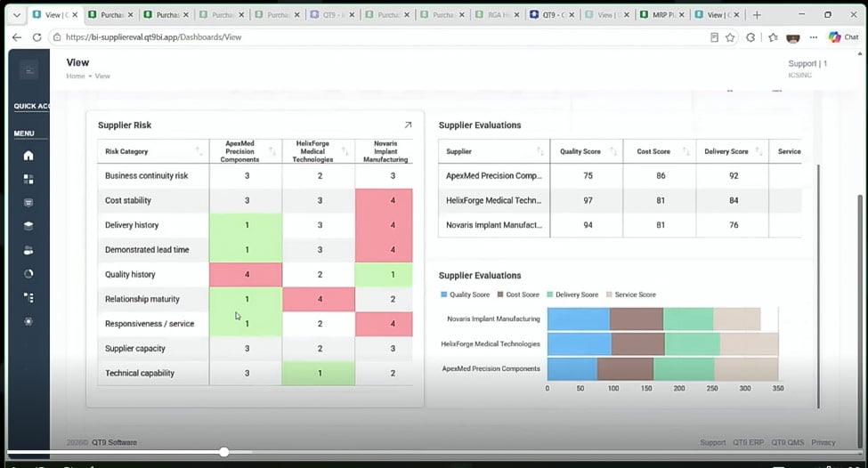Click the address bar URL field
868x468 pixels.
[x=382, y=37]
